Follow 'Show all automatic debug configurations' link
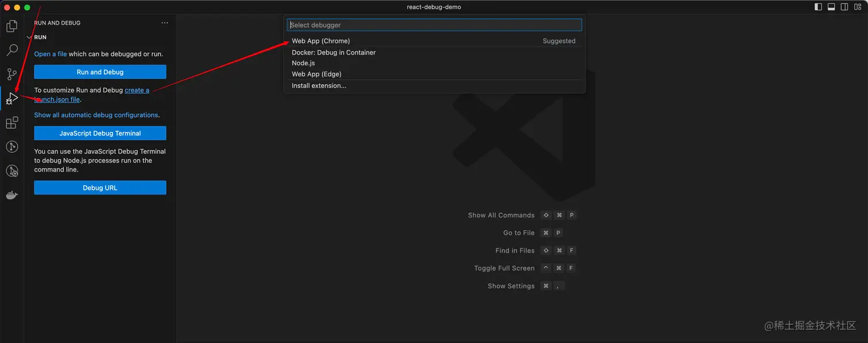This screenshot has width=868, height=343. pos(96,115)
